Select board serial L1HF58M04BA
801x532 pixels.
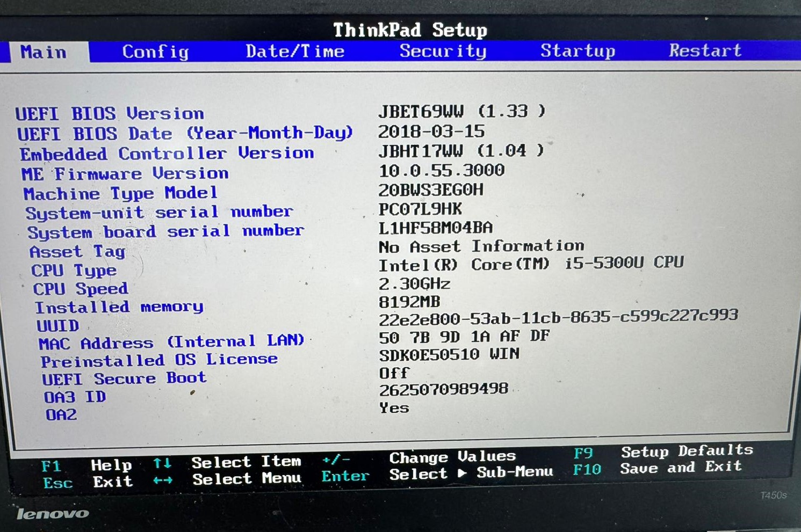(436, 228)
